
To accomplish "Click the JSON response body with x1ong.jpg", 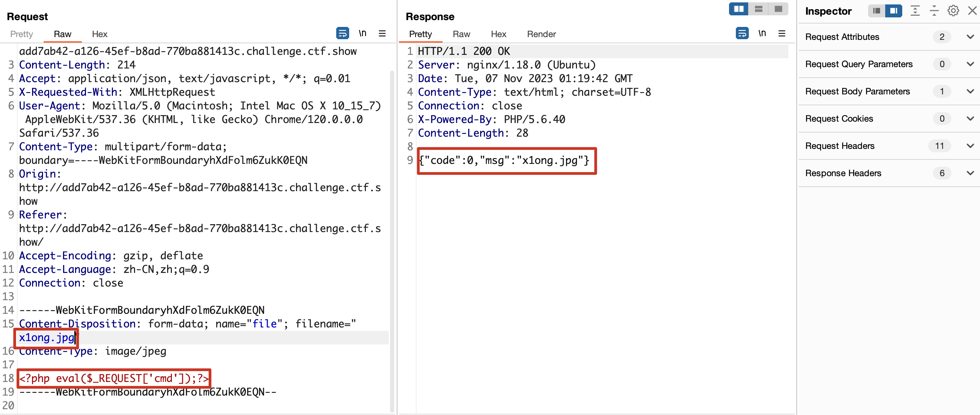I will click(x=504, y=160).
